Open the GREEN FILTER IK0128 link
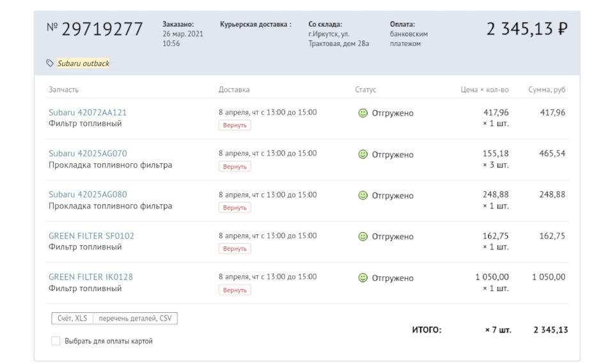This screenshot has height=364, width=614. 91,277
